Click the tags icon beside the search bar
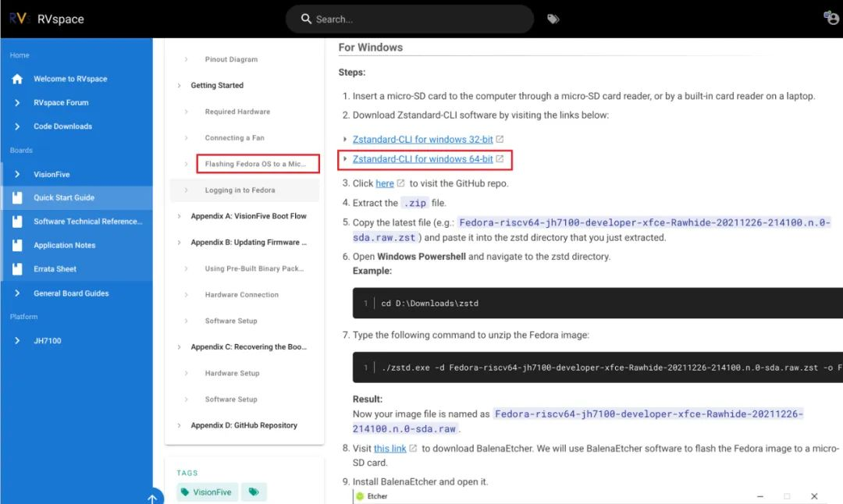843x504 pixels. (553, 20)
